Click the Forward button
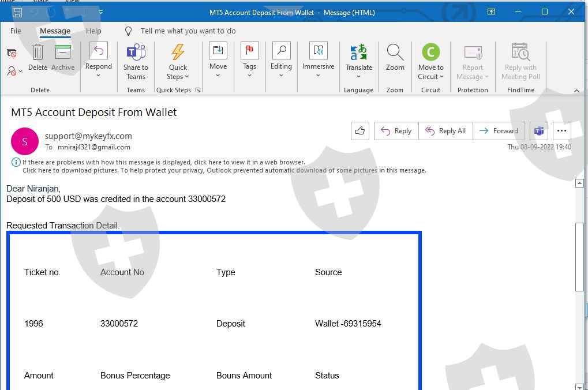 (x=499, y=131)
